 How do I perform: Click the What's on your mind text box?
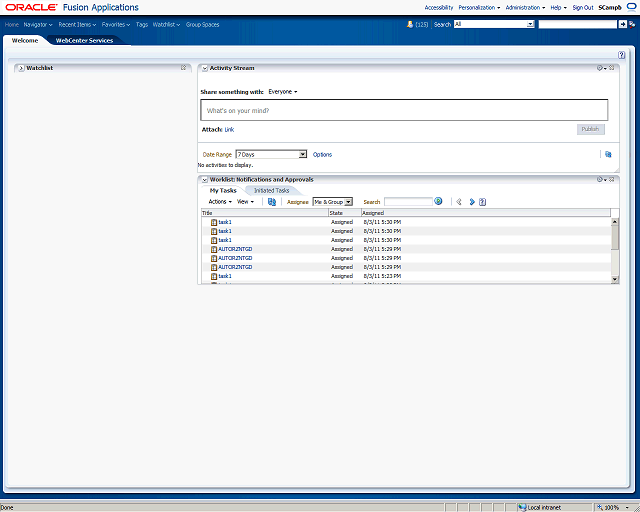point(404,110)
